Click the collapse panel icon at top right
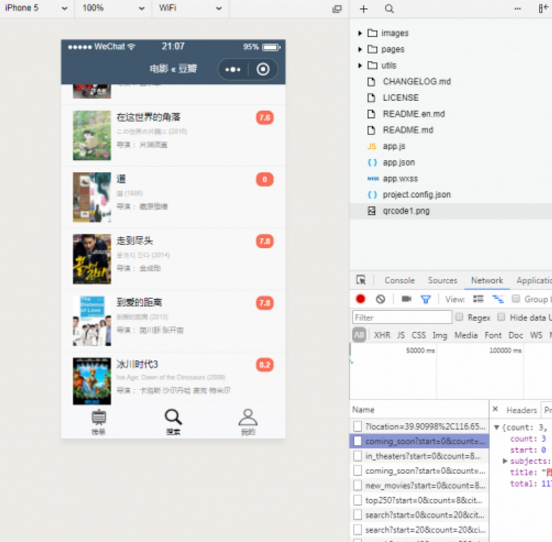 click(543, 8)
